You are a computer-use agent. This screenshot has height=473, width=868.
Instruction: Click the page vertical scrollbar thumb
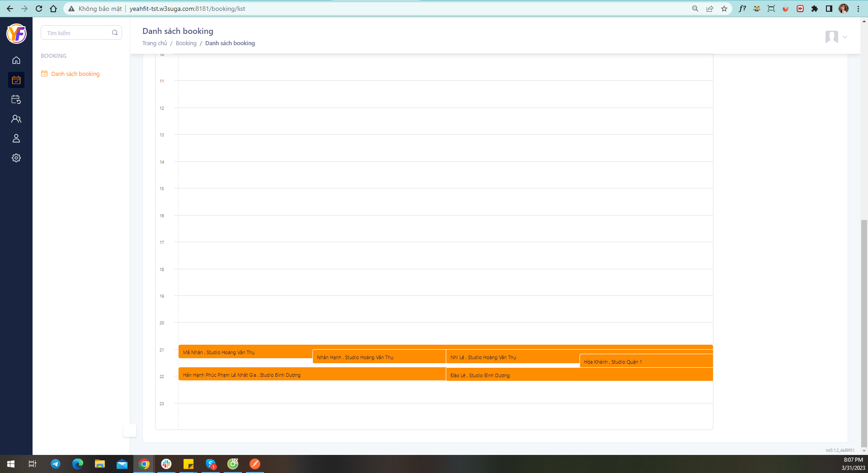pyautogui.click(x=864, y=333)
